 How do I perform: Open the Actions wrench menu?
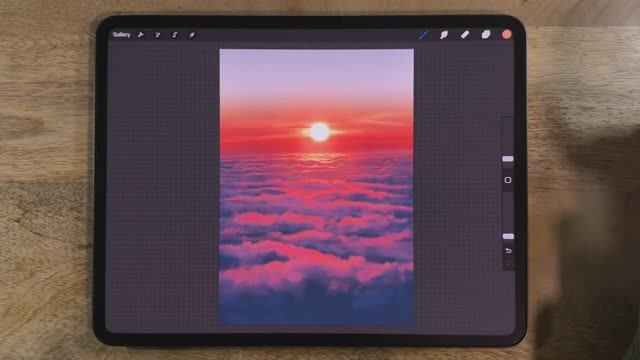pos(141,35)
